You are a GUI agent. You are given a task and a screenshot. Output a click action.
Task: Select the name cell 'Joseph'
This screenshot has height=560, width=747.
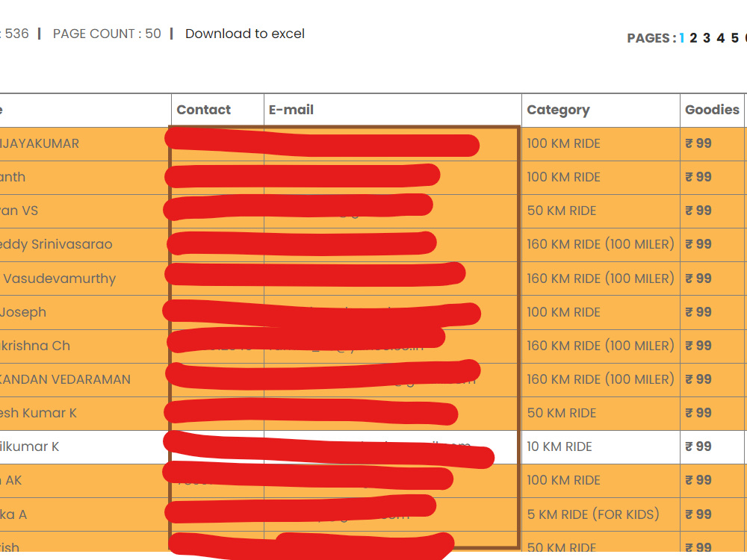tap(23, 312)
